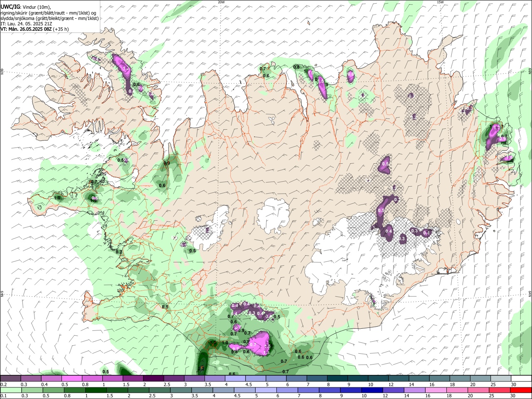Click the coral red 25–30 swatch in the bottom legend row
Image resolution: width=532 pixels, height=399 pixels.
500,390
